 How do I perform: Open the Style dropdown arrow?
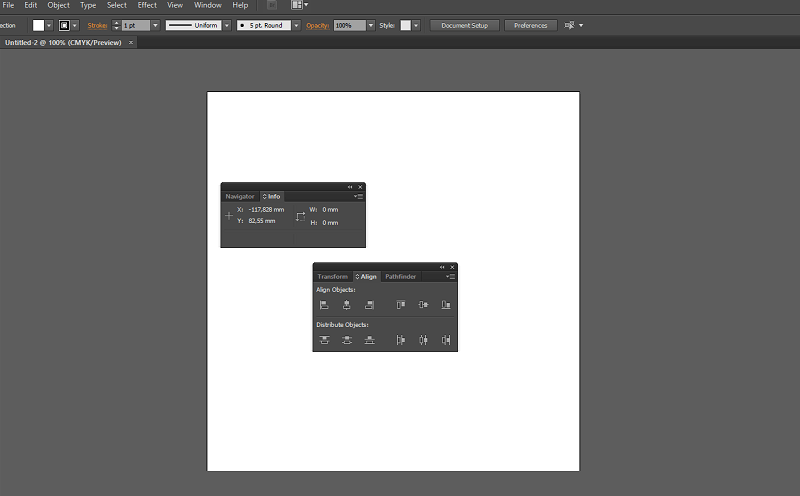point(416,26)
